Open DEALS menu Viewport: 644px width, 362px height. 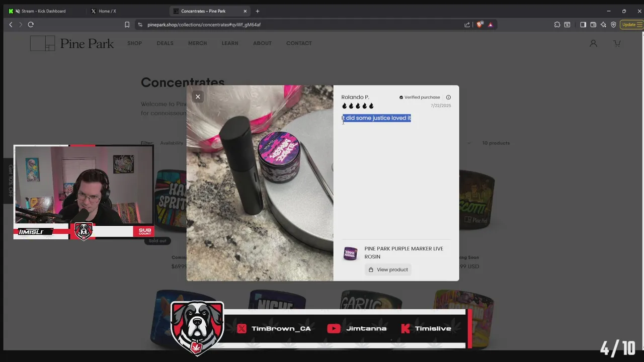click(165, 43)
